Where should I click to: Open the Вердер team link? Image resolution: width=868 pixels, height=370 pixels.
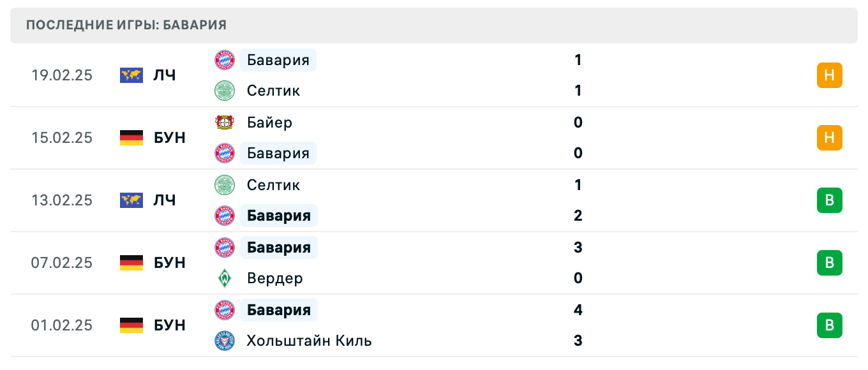click(x=274, y=278)
